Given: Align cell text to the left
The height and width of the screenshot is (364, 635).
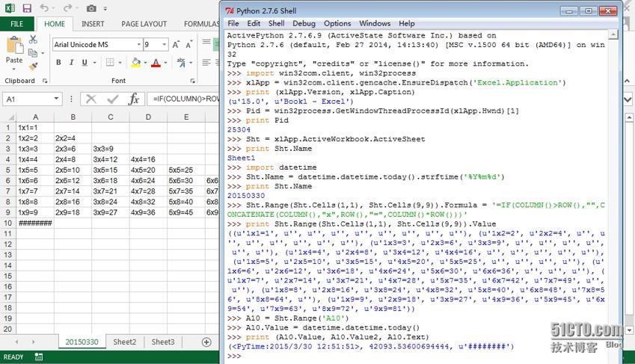Looking at the screenshot, I should click(x=206, y=62).
